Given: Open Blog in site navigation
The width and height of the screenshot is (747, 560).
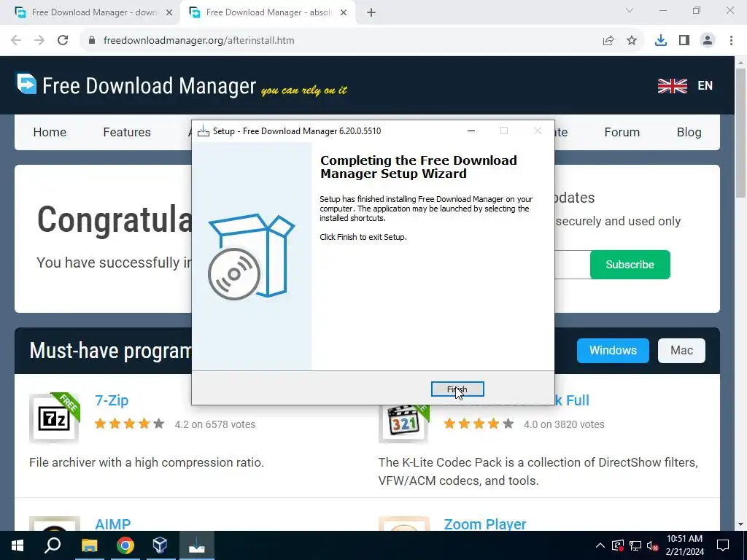Looking at the screenshot, I should (689, 132).
